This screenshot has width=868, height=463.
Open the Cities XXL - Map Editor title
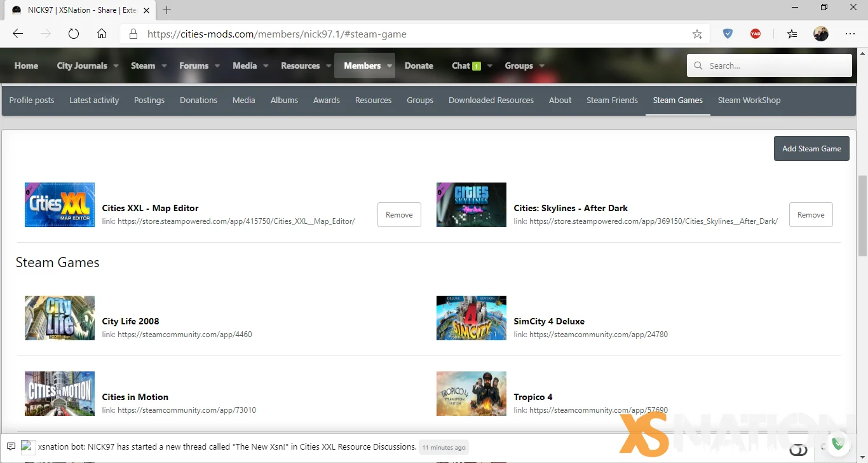[x=150, y=208]
